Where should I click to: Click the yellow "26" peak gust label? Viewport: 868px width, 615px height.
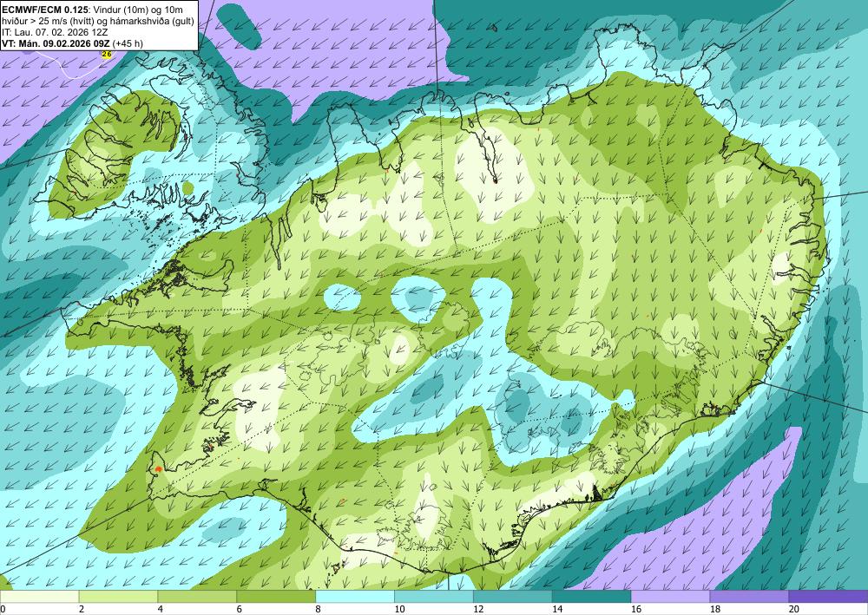pos(106,54)
